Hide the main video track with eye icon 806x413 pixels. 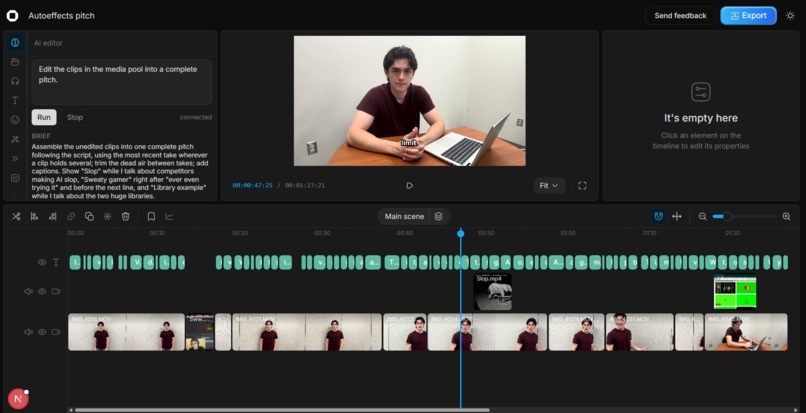click(x=42, y=332)
